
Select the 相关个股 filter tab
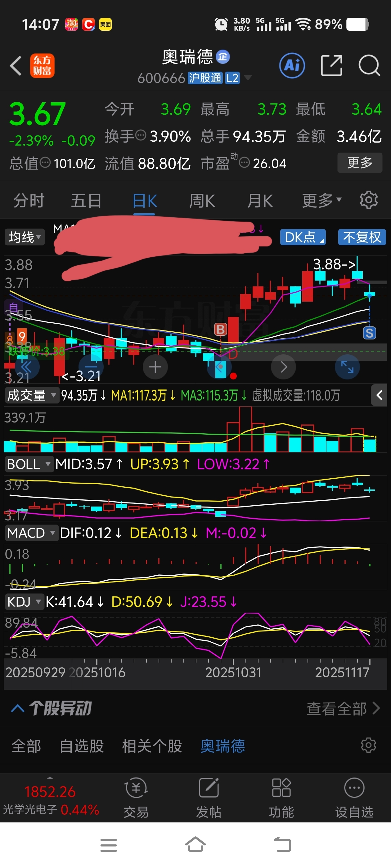[152, 746]
